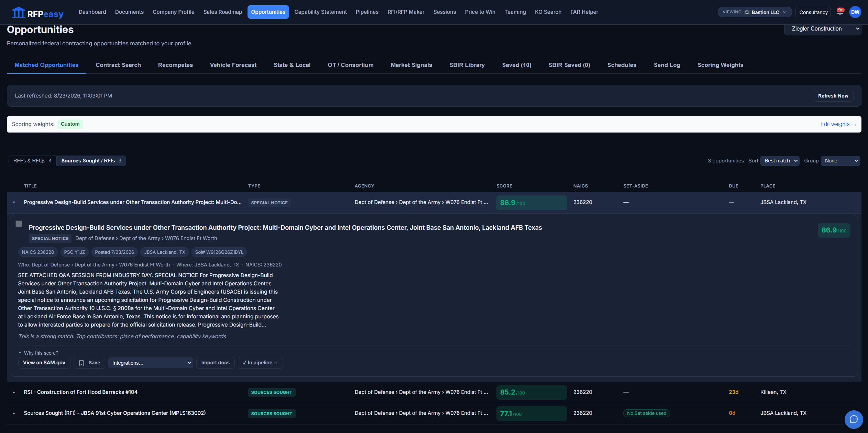
Task: Open the Pipelines menu item
Action: 367,12
